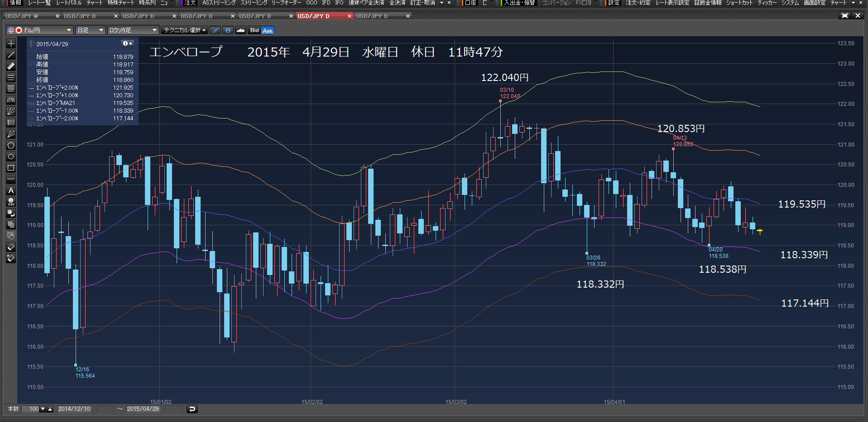Open the menu arrow at far right of top bar
This screenshot has width=868, height=422.
(x=854, y=3)
